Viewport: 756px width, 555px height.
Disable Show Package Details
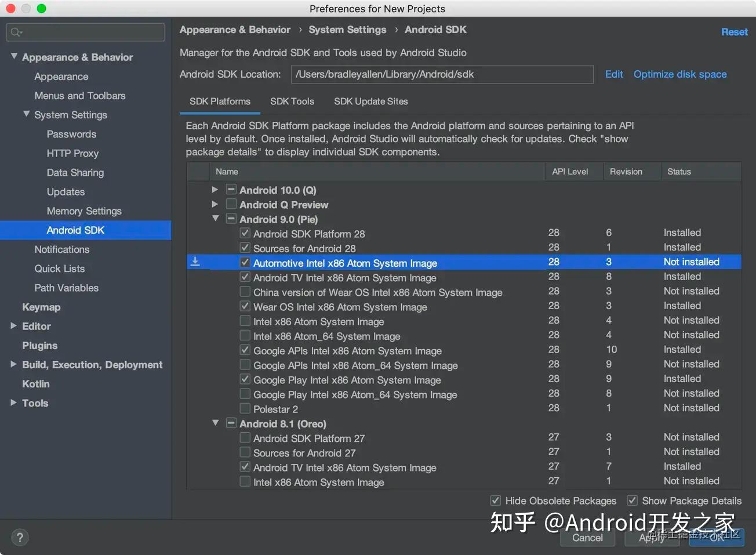(x=633, y=500)
